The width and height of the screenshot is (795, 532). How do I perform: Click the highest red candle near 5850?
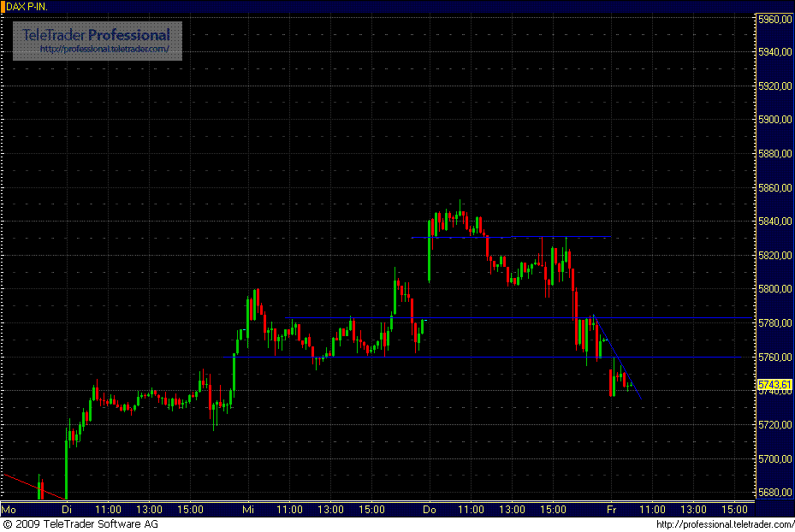(462, 212)
